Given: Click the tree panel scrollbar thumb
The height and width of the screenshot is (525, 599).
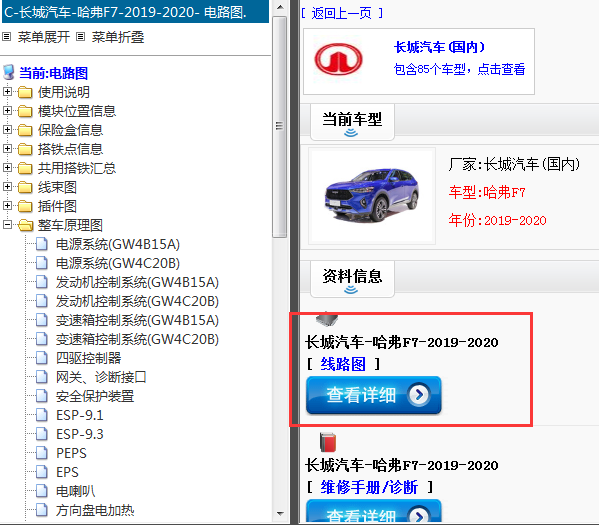Looking at the screenshot, I should point(280,126).
